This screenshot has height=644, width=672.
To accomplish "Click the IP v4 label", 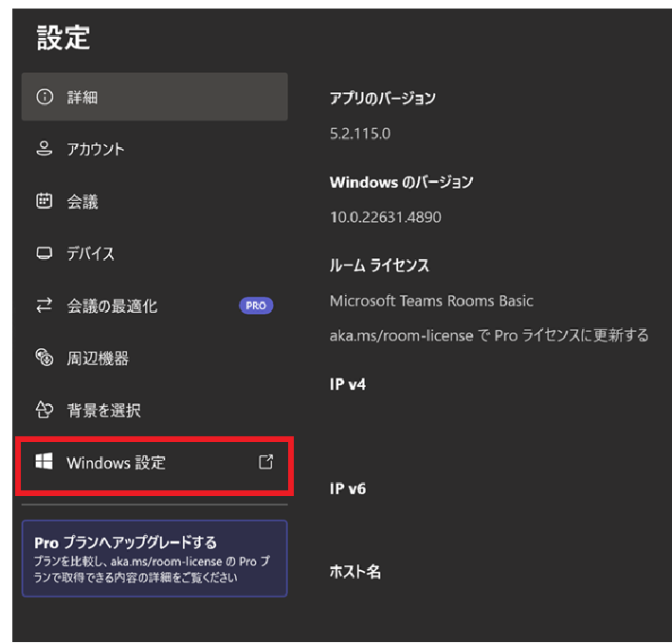I will [348, 384].
